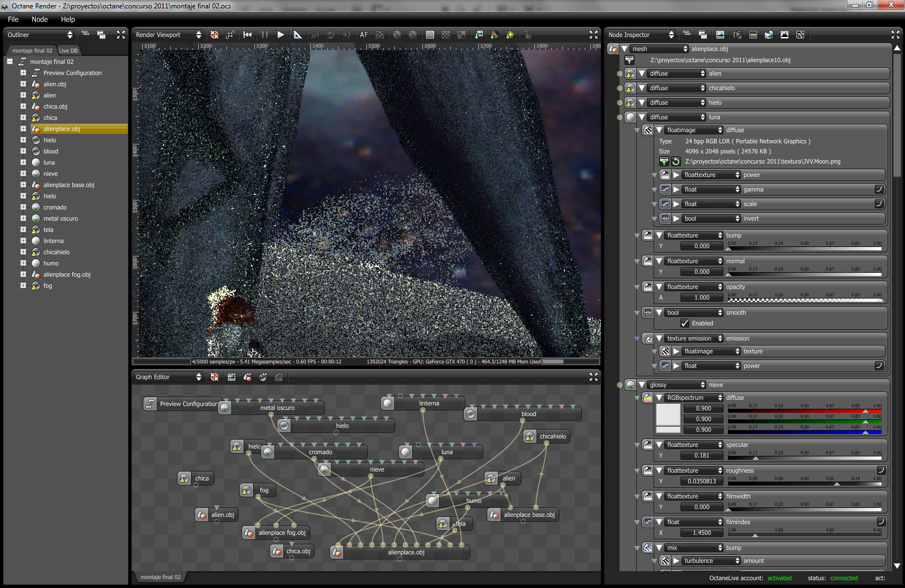The image size is (905, 588).
Task: Select the metal oscuro item in Outliner
Action: 60,218
